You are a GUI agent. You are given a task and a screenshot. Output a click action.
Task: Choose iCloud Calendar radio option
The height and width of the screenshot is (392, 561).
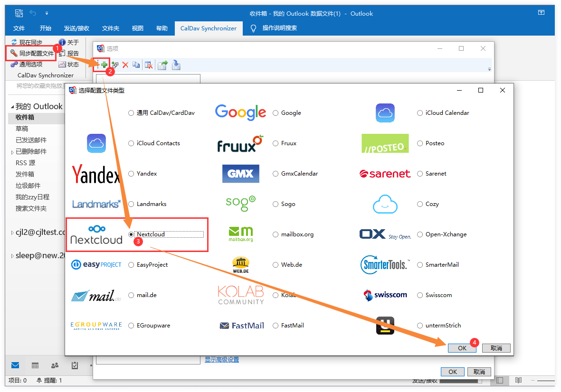click(x=420, y=113)
